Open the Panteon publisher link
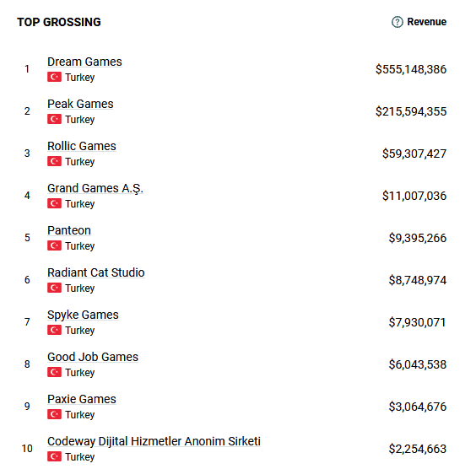Viewport: 476px width, 469px height. (x=69, y=230)
